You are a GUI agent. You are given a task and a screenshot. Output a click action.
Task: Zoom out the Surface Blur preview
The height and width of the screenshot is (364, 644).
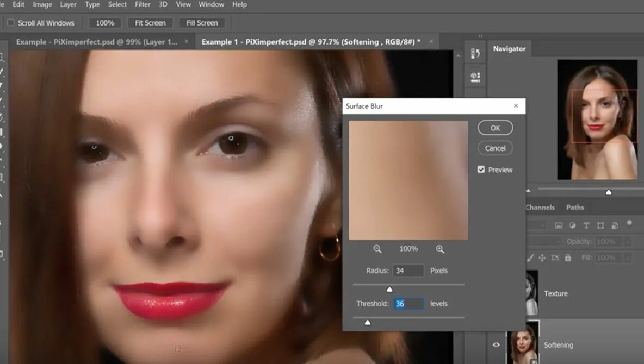coord(377,249)
